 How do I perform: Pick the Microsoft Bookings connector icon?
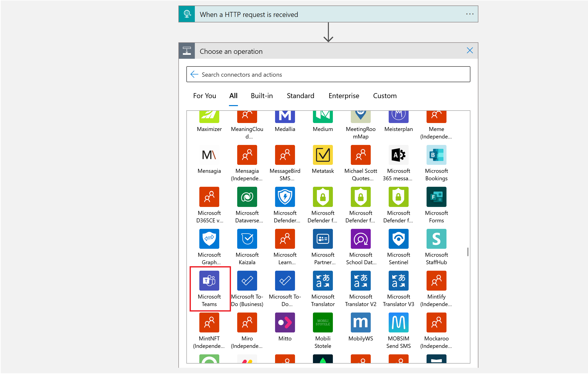pos(436,155)
